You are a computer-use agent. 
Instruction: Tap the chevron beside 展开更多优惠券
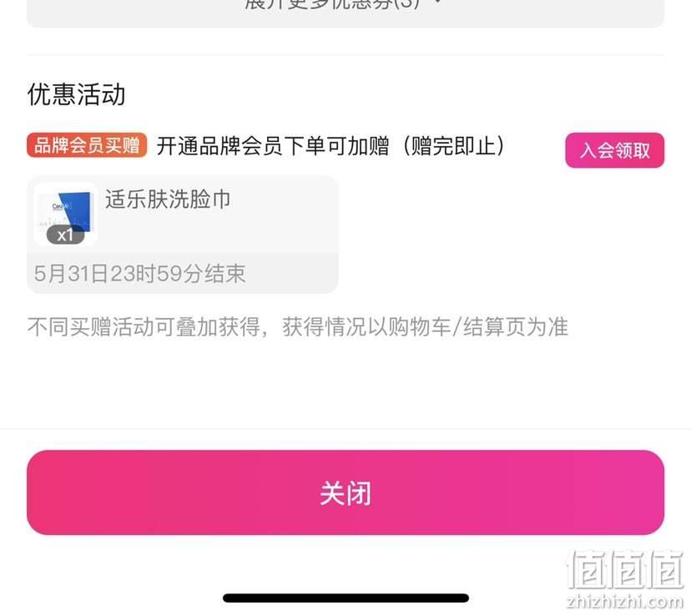tap(437, 3)
